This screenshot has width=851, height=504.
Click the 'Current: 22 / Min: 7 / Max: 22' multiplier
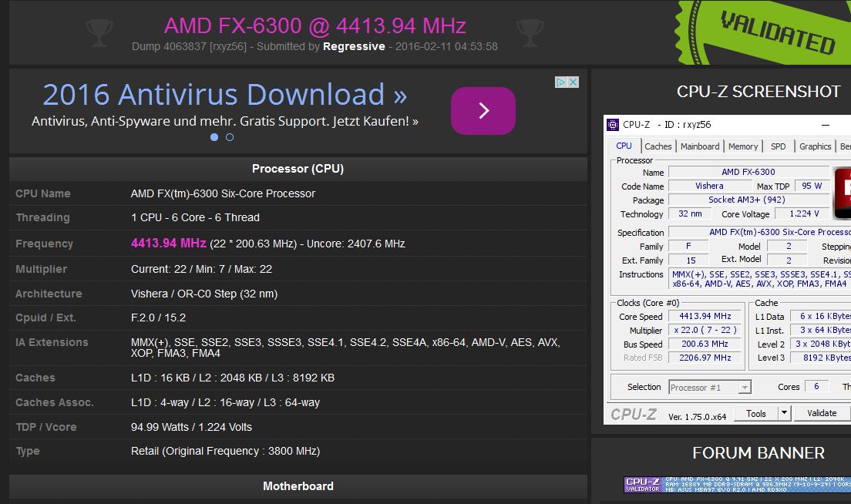(201, 269)
